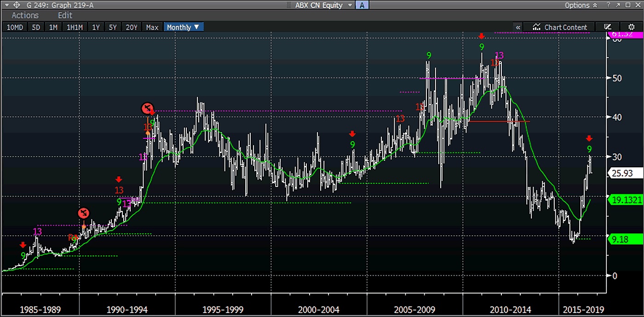The height and width of the screenshot is (317, 644).
Task: Click the circled red signal marker near 1990
Action: click(x=84, y=213)
